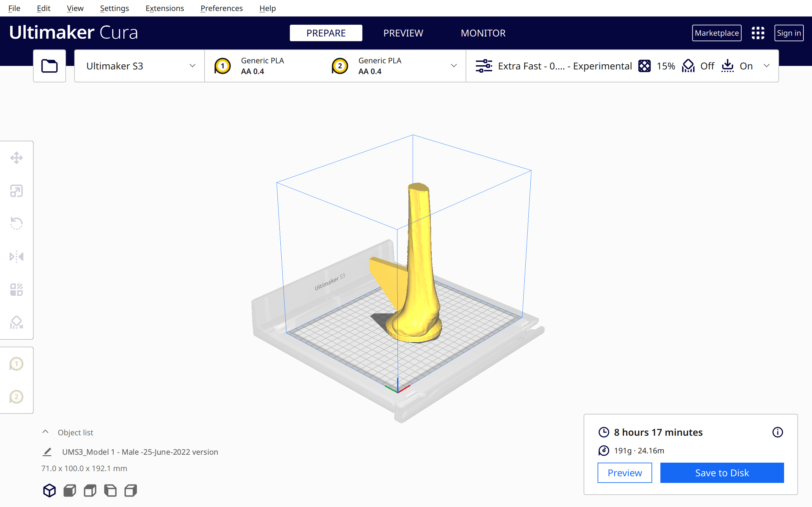The width and height of the screenshot is (812, 507).
Task: Open Per Model Settings tool
Action: coord(16,290)
